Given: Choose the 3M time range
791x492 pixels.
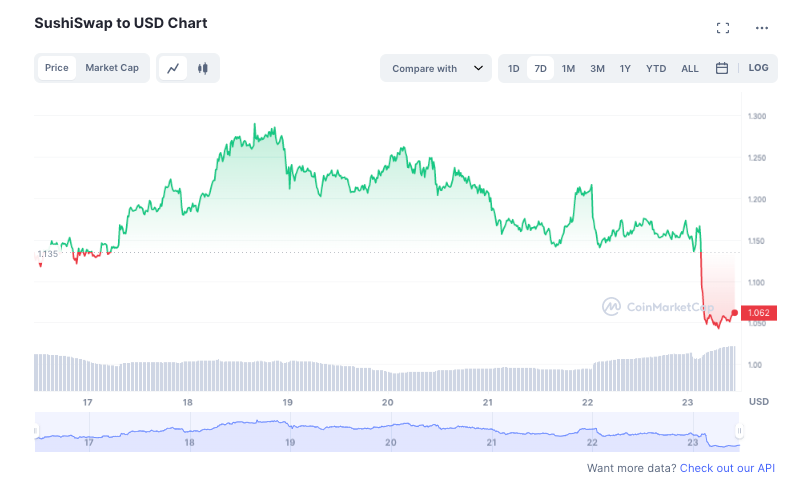Looking at the screenshot, I should (597, 69).
